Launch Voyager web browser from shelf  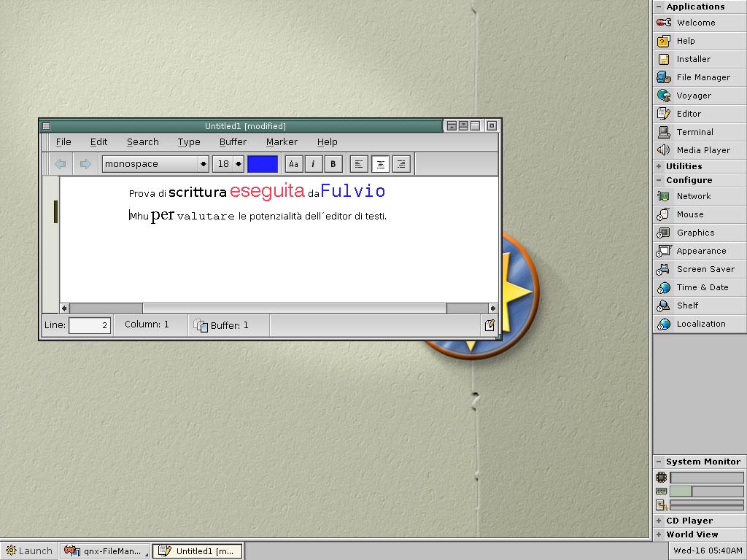tap(693, 96)
